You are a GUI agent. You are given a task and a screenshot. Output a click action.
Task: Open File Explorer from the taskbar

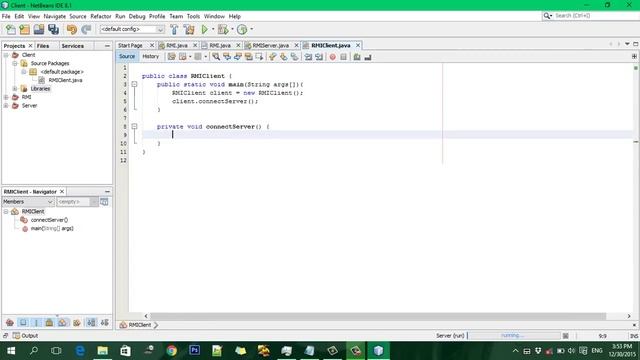pyautogui.click(x=102, y=351)
